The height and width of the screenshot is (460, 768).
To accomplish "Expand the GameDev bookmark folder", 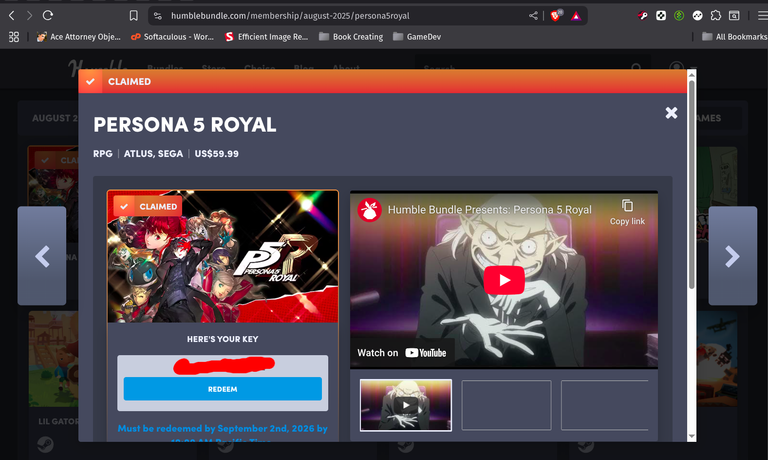I will point(417,37).
